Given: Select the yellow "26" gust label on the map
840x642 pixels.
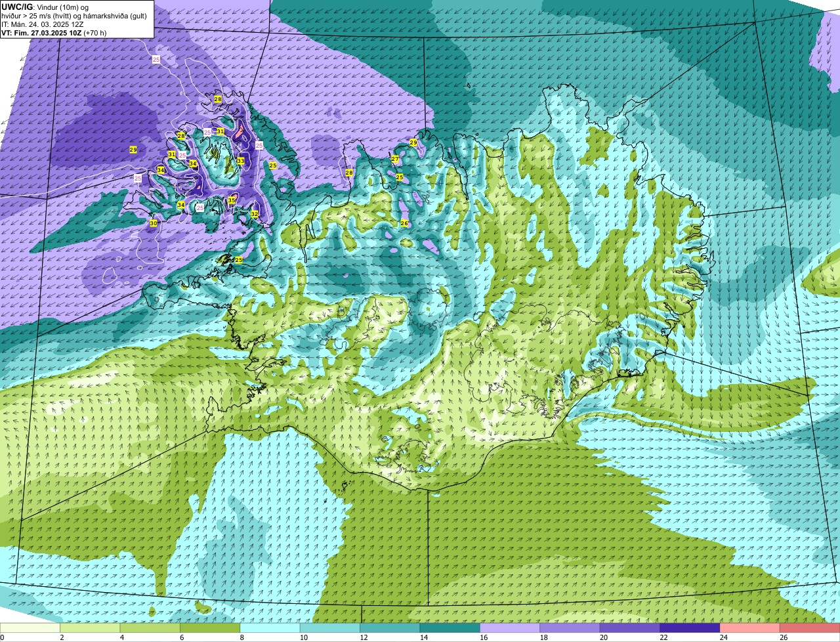Looking at the screenshot, I should pos(404,223).
